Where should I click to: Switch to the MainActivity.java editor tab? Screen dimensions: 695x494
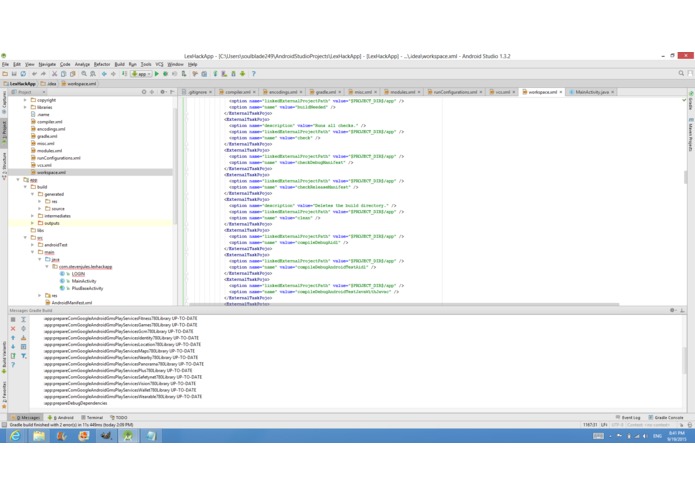coord(592,92)
